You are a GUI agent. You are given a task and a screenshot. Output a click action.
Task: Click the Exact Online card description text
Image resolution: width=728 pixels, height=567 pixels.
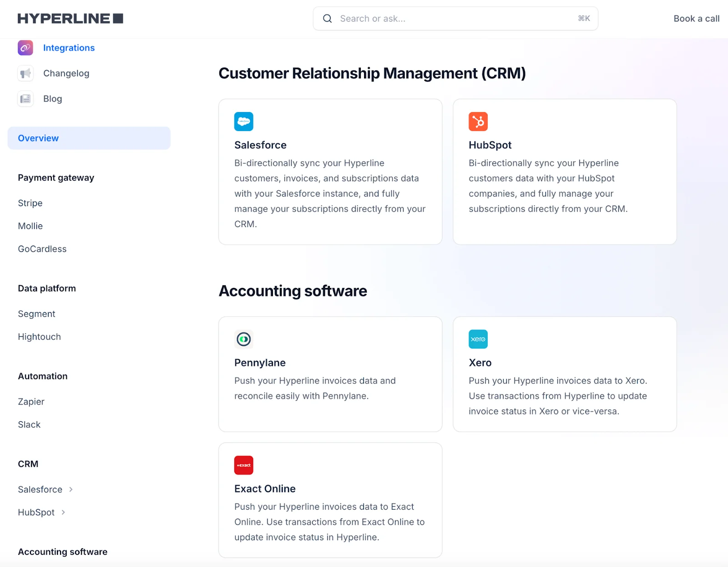330,522
